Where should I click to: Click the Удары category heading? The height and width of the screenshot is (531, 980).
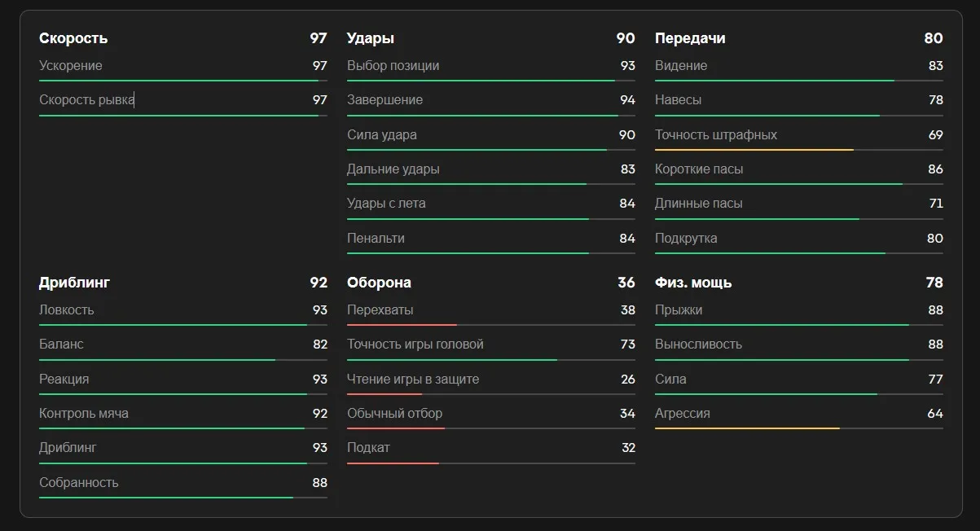[x=371, y=38]
